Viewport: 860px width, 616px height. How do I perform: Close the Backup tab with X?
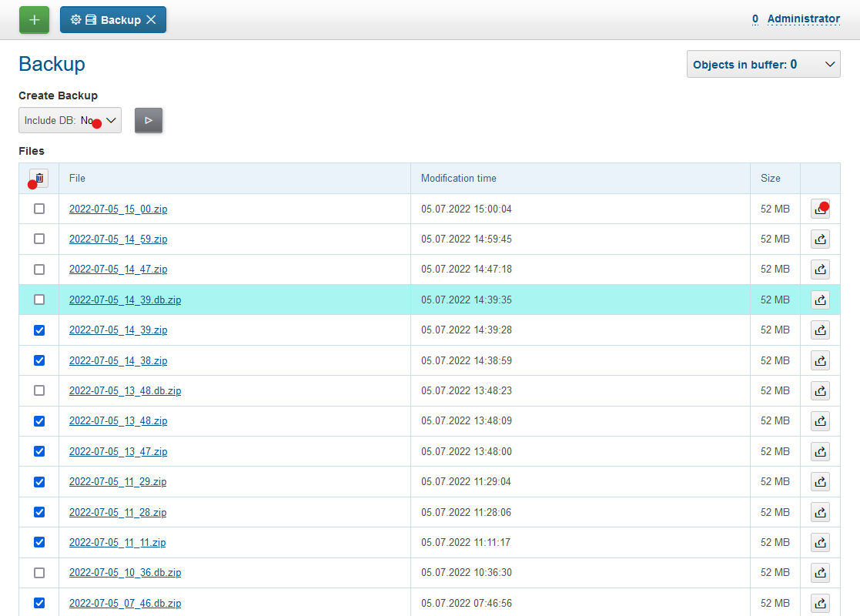coord(151,20)
